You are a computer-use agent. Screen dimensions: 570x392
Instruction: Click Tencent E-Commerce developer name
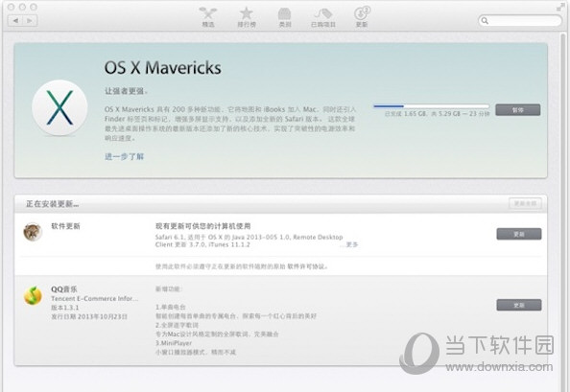click(94, 299)
